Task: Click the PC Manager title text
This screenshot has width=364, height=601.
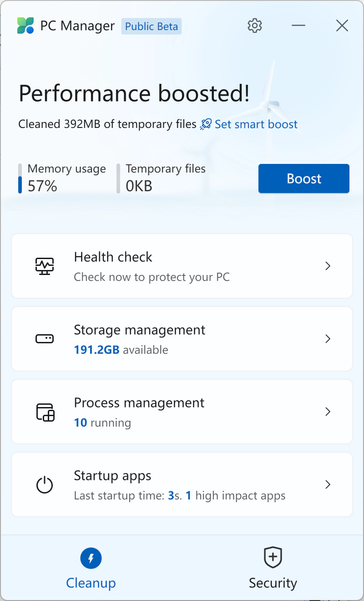Action: (x=77, y=26)
